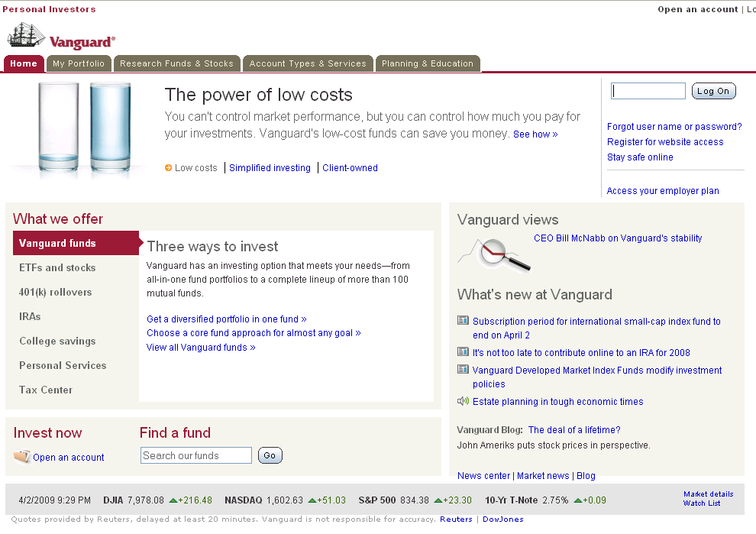Follow the See how link
The image size is (756, 534).
coord(535,134)
